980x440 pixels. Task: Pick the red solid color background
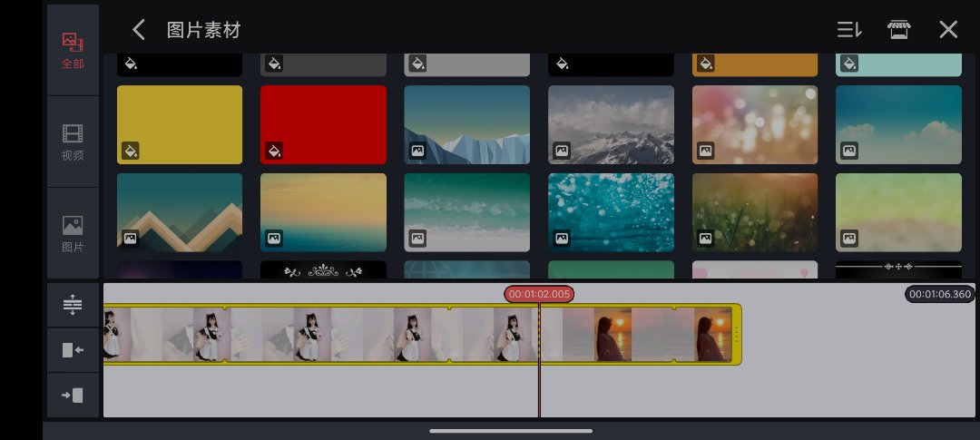323,124
